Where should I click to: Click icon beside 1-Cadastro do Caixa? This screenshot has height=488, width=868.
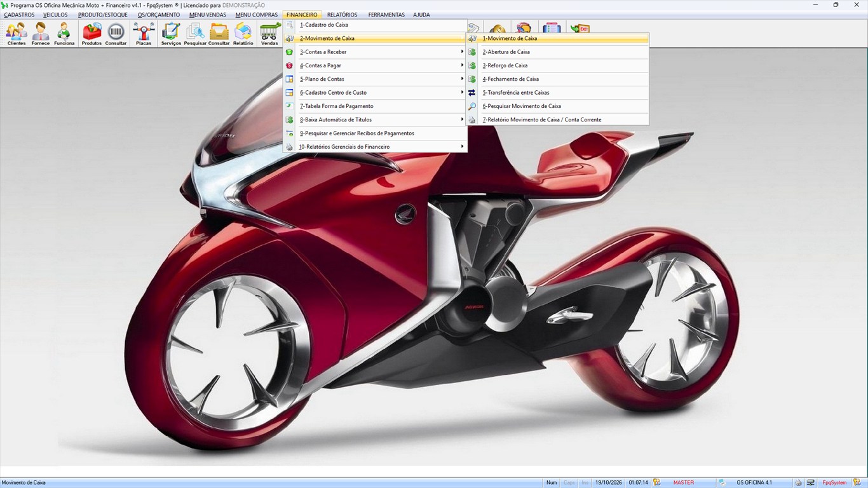point(289,25)
